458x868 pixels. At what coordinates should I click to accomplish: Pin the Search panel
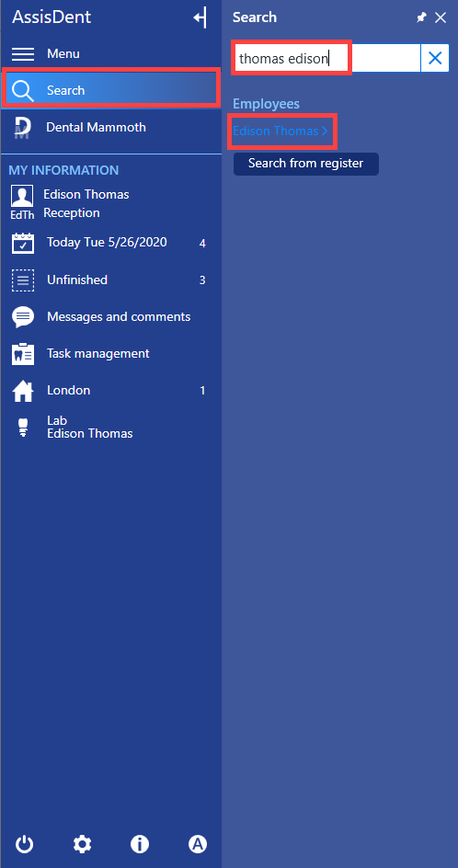(x=421, y=17)
